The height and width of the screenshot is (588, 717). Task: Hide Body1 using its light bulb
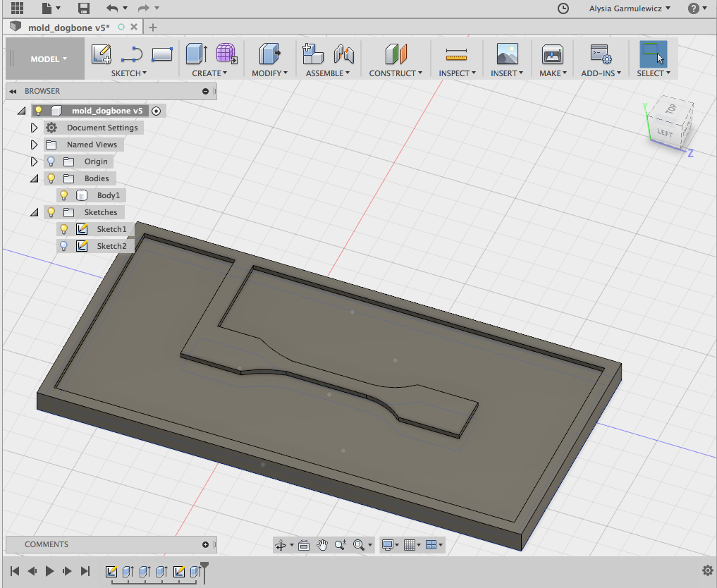(64, 195)
